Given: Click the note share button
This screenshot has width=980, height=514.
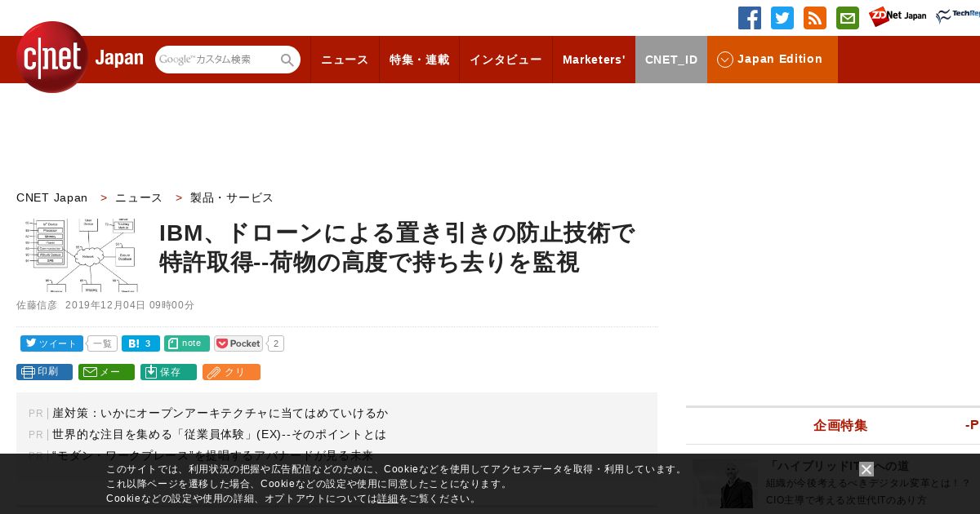Looking at the screenshot, I should point(187,343).
